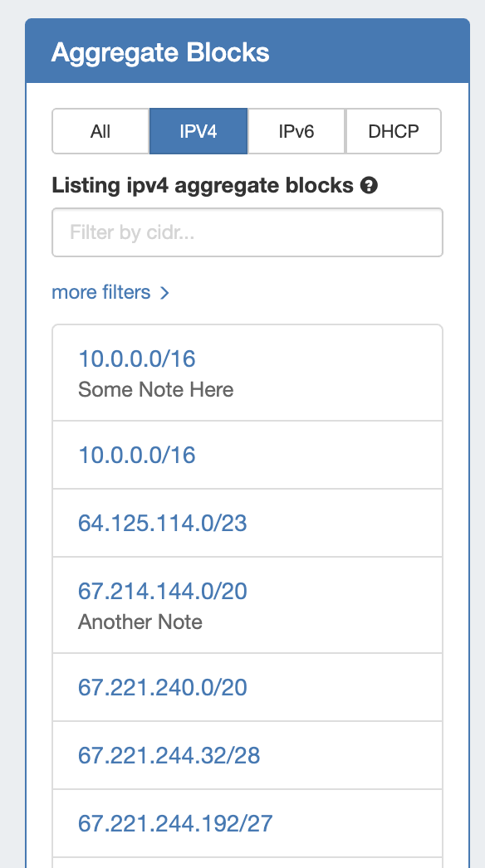485x868 pixels.
Task: Select block 67.221.240.0/20
Action: pos(163,688)
